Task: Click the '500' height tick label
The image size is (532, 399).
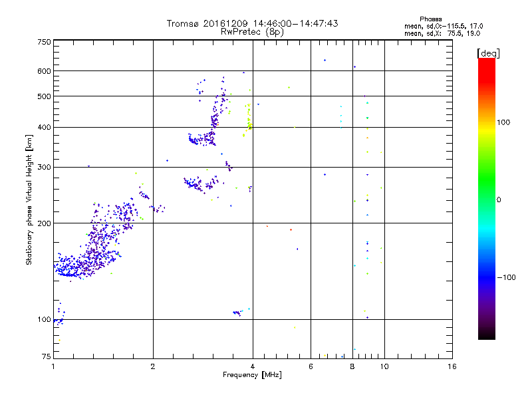Action: (44, 96)
